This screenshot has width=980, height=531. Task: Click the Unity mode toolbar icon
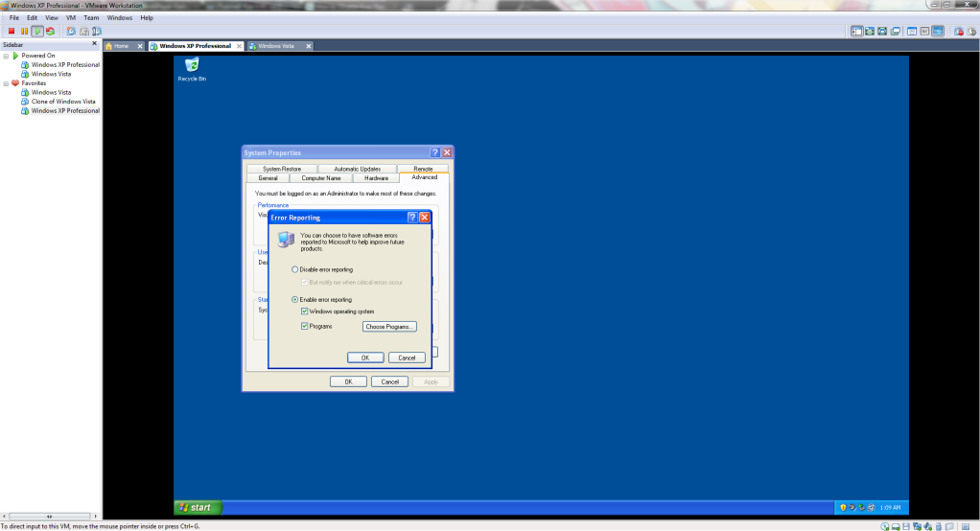896,32
